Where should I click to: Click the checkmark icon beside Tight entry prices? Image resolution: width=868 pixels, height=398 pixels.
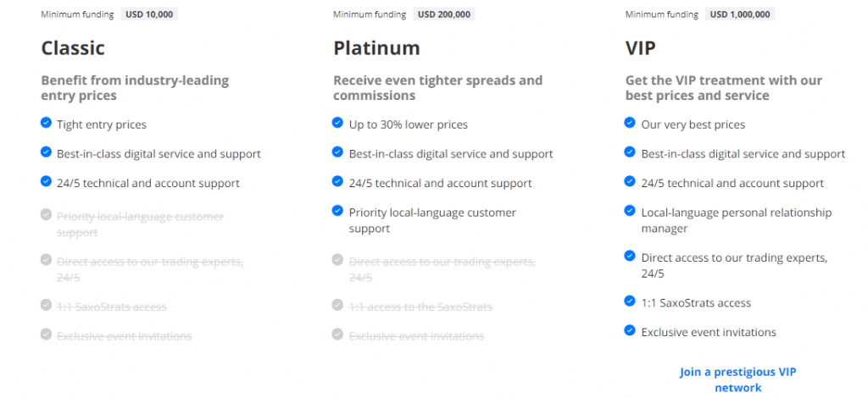point(46,123)
